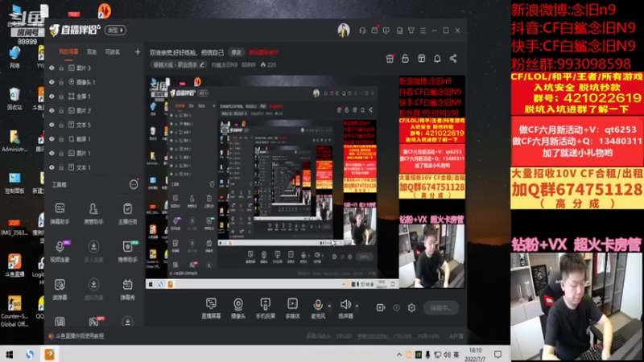The height and width of the screenshot is (362, 644).
Task: Hide the 全屏 1 source with eye icon
Action: (52, 96)
